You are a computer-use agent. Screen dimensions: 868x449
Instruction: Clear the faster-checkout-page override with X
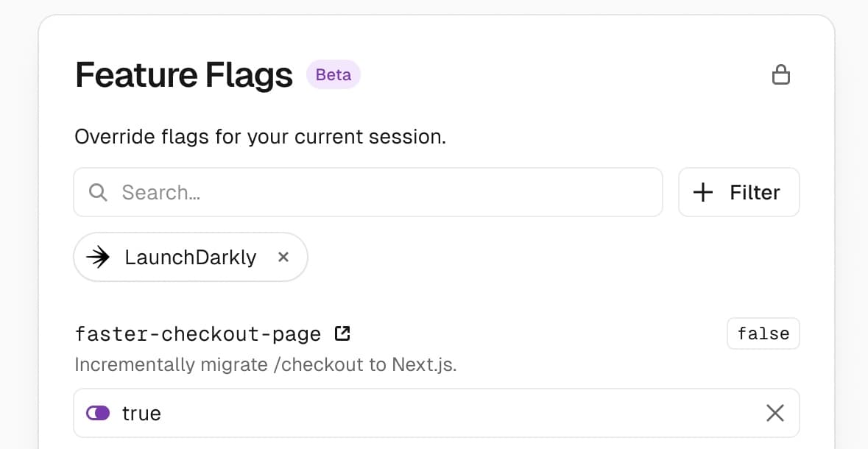point(775,413)
